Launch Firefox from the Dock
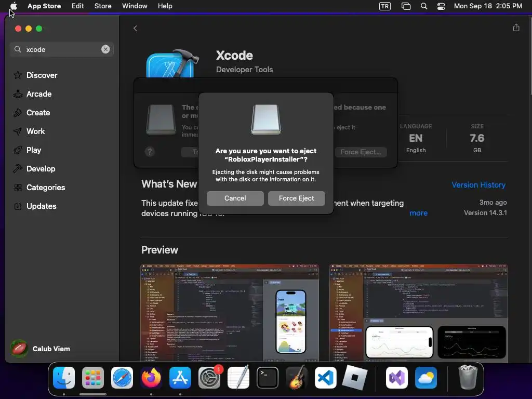Viewport: 532px width, 399px height. pos(151,378)
